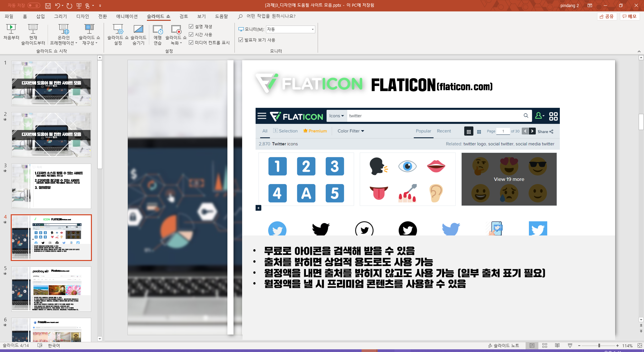Open View (보기) tab
Viewport: 644px width, 352px height.
pyautogui.click(x=202, y=16)
